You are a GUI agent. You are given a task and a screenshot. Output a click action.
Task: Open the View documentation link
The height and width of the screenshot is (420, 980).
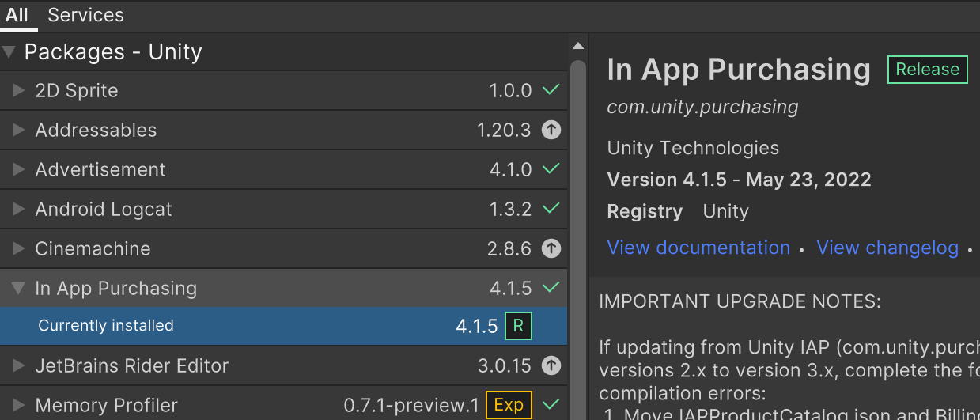click(x=698, y=248)
